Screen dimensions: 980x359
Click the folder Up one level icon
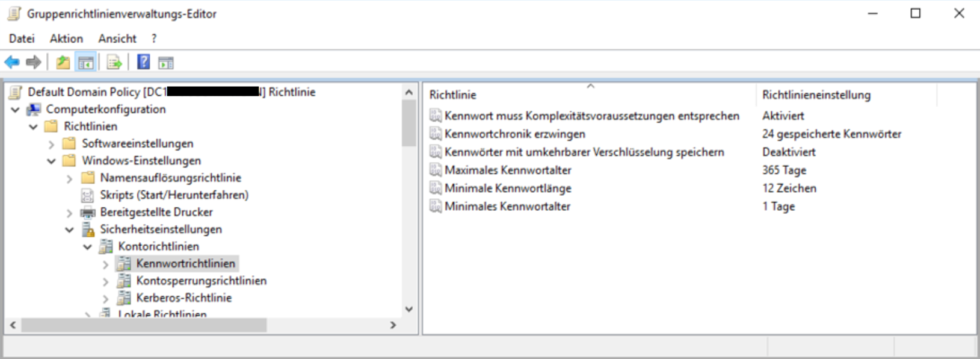click(63, 62)
